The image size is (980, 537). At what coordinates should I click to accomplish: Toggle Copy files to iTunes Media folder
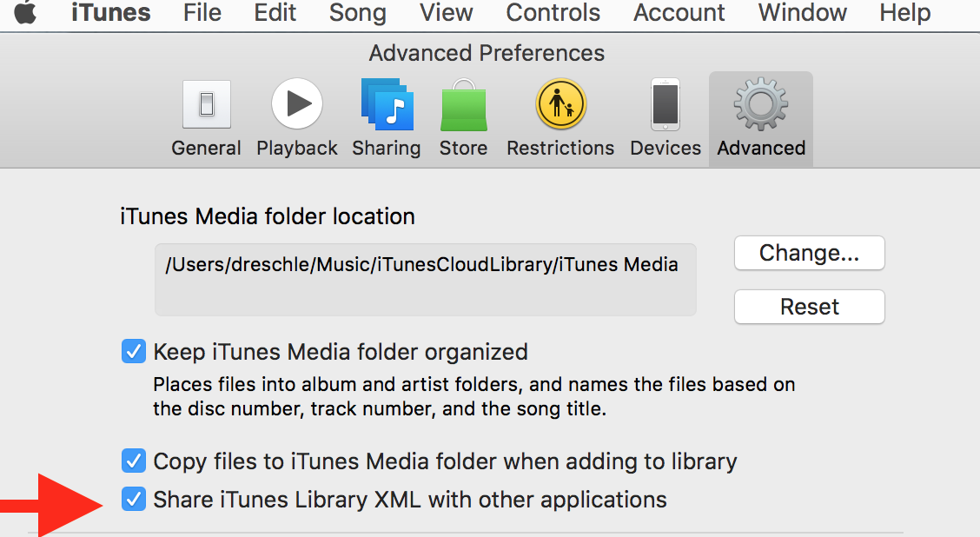click(133, 461)
